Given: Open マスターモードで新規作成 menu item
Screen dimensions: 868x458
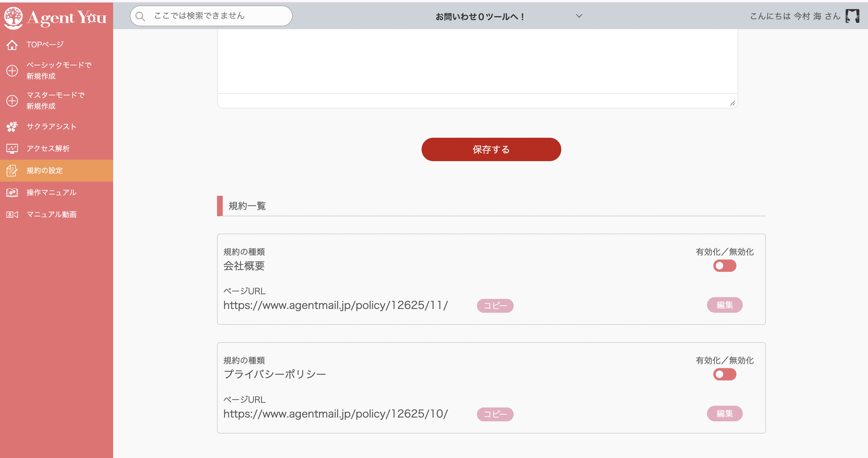Looking at the screenshot, I should coord(57,100).
